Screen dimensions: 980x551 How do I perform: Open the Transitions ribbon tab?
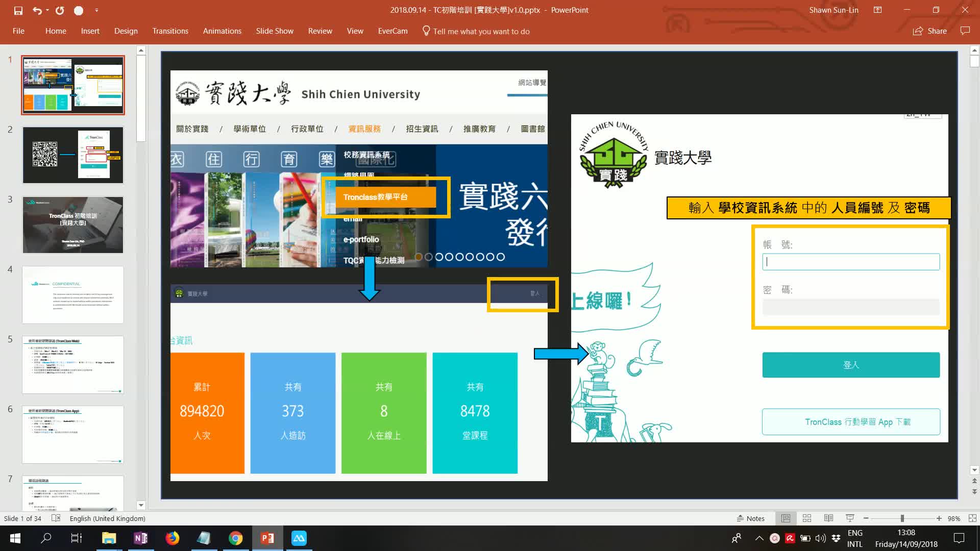pos(170,31)
